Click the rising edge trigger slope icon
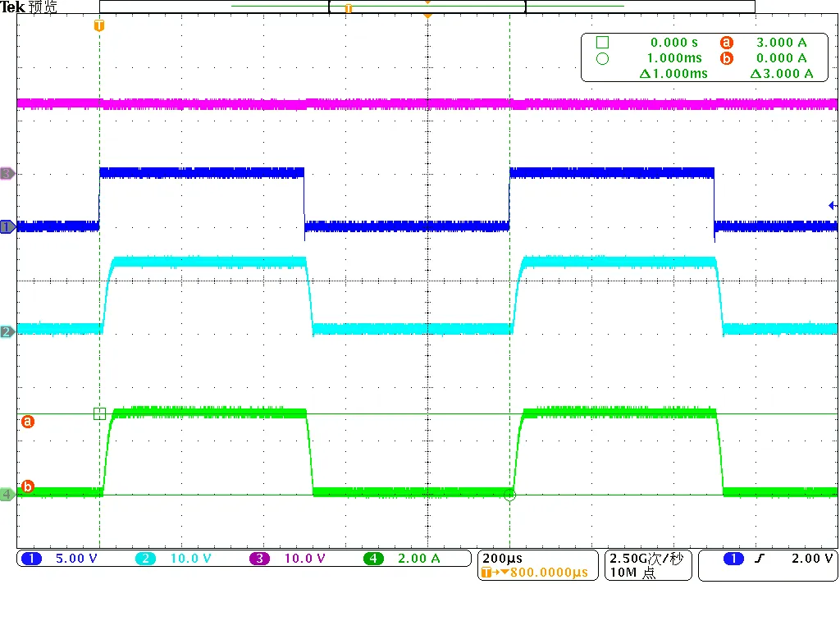Image resolution: width=840 pixels, height=630 pixels. [x=760, y=559]
